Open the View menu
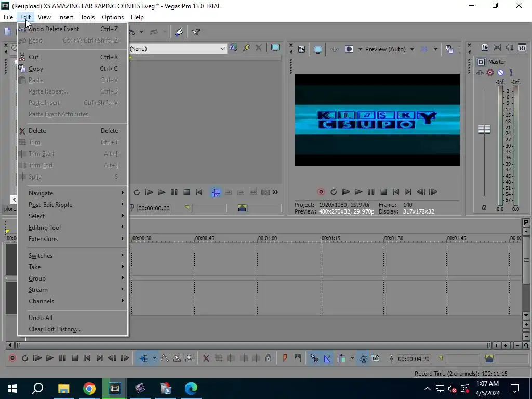 pyautogui.click(x=44, y=17)
